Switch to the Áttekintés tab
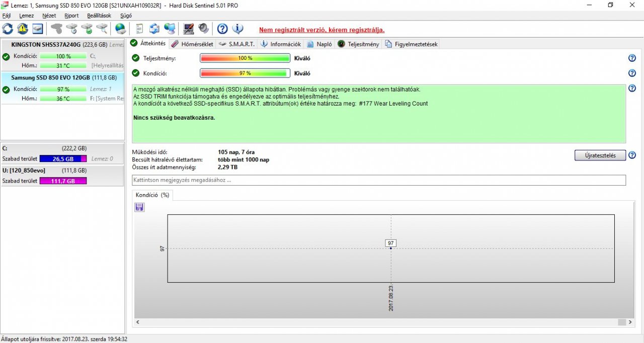Viewport: 644px width, 343px height. click(148, 43)
